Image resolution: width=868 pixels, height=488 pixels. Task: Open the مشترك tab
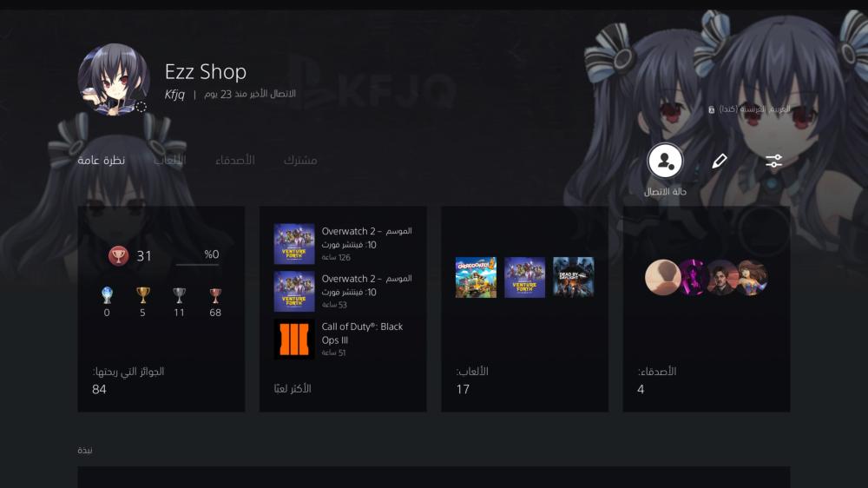[300, 160]
